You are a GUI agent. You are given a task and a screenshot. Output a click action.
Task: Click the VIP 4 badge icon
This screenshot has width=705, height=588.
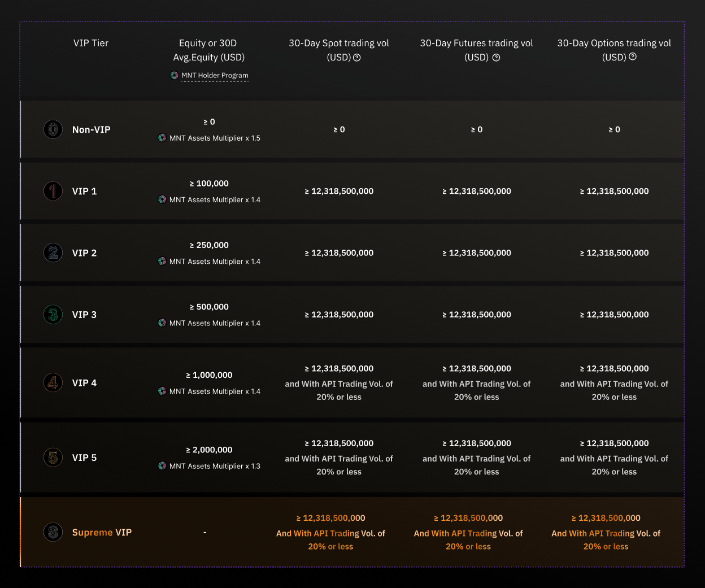(x=53, y=382)
